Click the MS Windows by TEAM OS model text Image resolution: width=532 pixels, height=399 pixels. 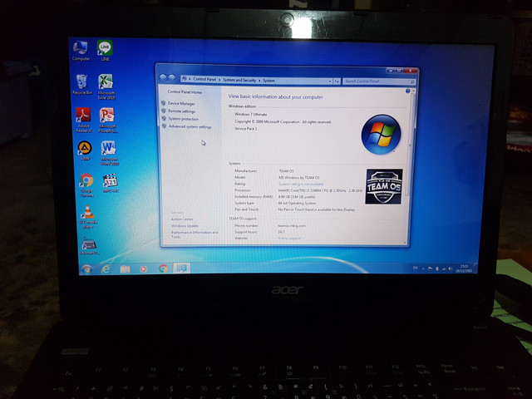pyautogui.click(x=299, y=178)
